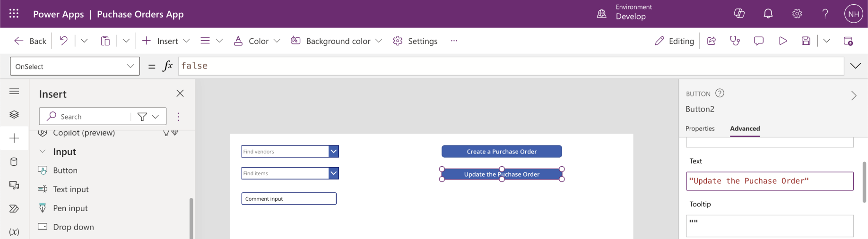Open the App checker stethoscope icon
Viewport: 868px width, 239px height.
pyautogui.click(x=735, y=41)
